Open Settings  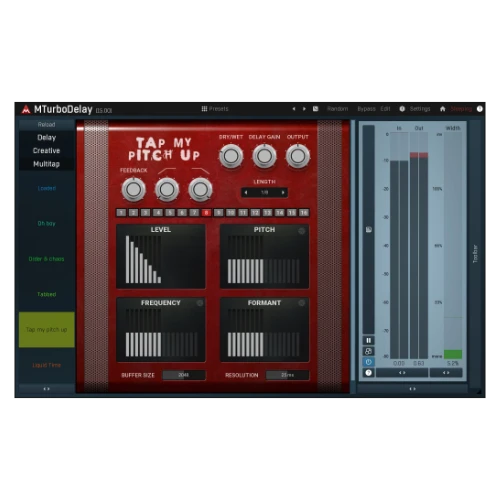[x=420, y=109]
